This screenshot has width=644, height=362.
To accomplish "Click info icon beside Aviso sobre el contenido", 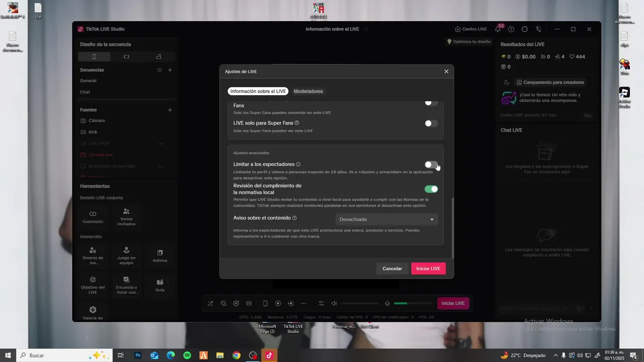I will tap(294, 218).
